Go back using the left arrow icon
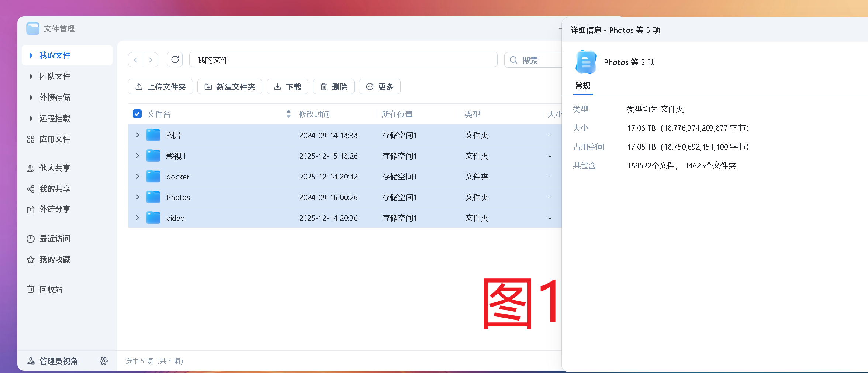Image resolution: width=868 pixels, height=373 pixels. [x=136, y=60]
